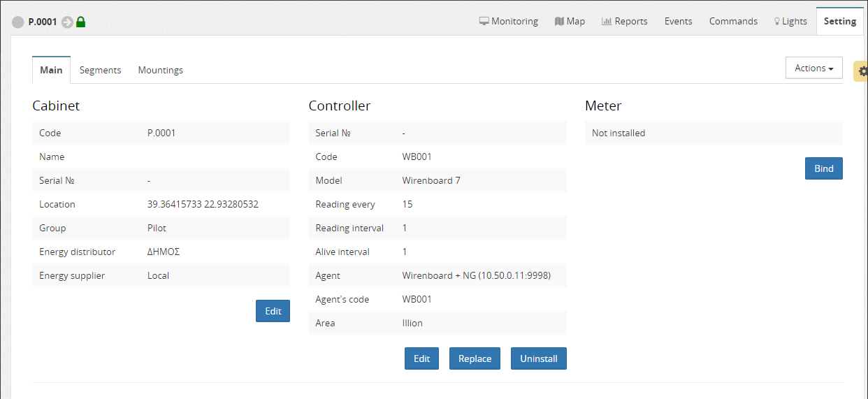Switch to the Mountings sub-tab
The height and width of the screenshot is (399, 868).
click(x=160, y=70)
